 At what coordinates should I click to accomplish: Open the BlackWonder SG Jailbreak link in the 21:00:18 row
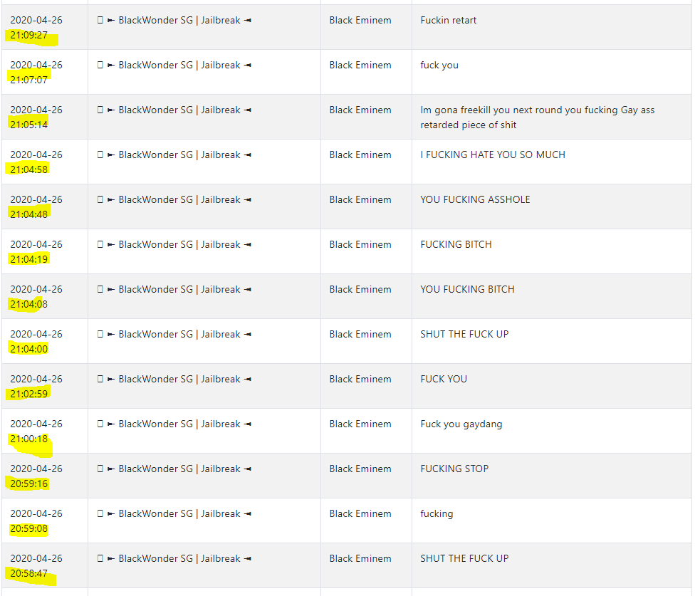179,424
